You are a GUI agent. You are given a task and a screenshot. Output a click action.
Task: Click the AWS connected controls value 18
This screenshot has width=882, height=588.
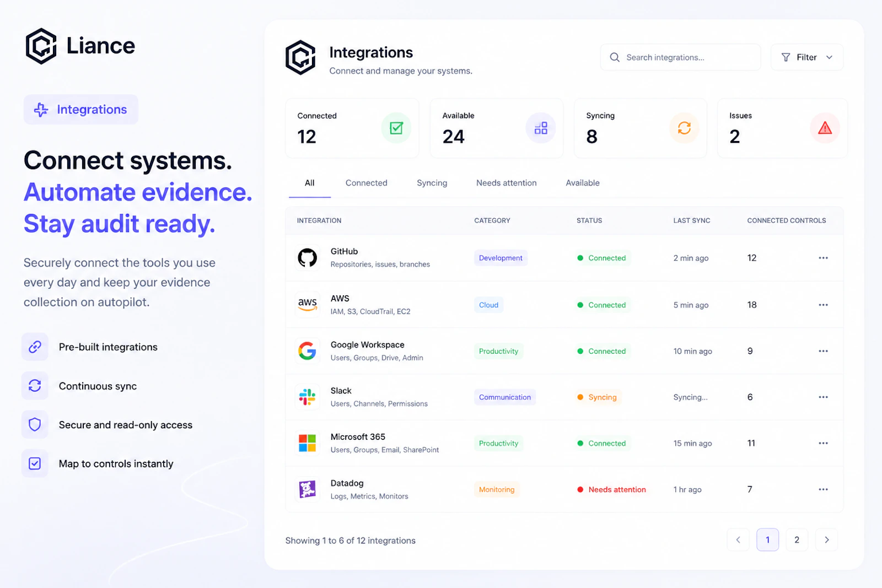752,305
